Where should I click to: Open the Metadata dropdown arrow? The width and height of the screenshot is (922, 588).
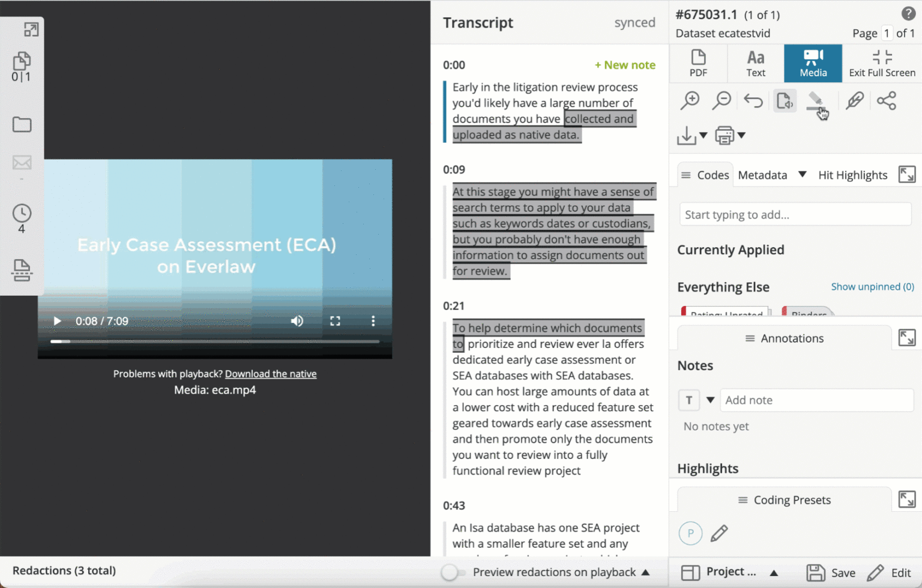pyautogui.click(x=802, y=175)
